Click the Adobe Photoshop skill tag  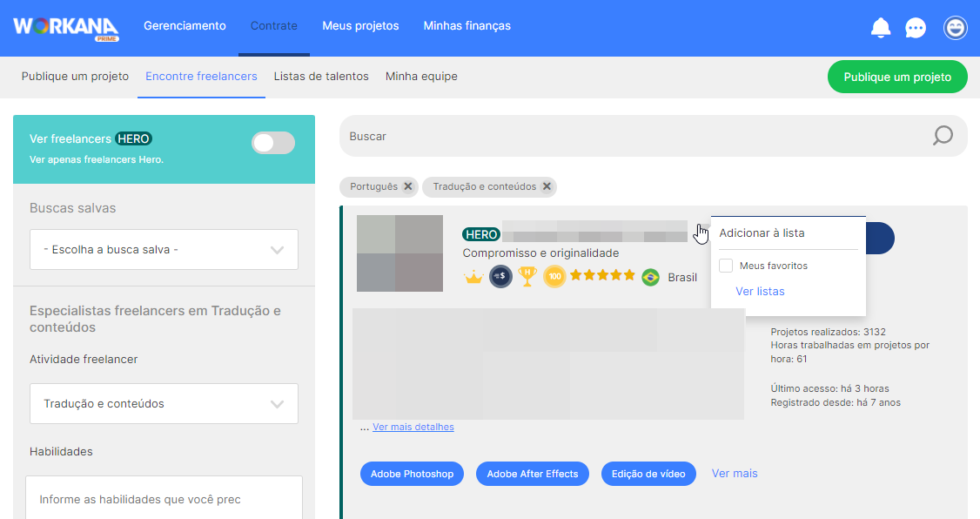pyautogui.click(x=412, y=474)
